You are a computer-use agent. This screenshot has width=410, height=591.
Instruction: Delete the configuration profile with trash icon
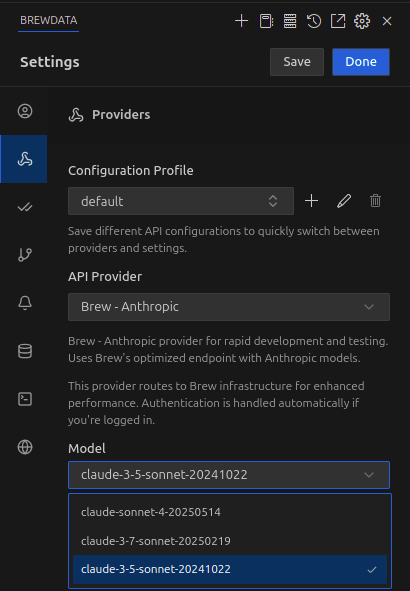tap(375, 201)
